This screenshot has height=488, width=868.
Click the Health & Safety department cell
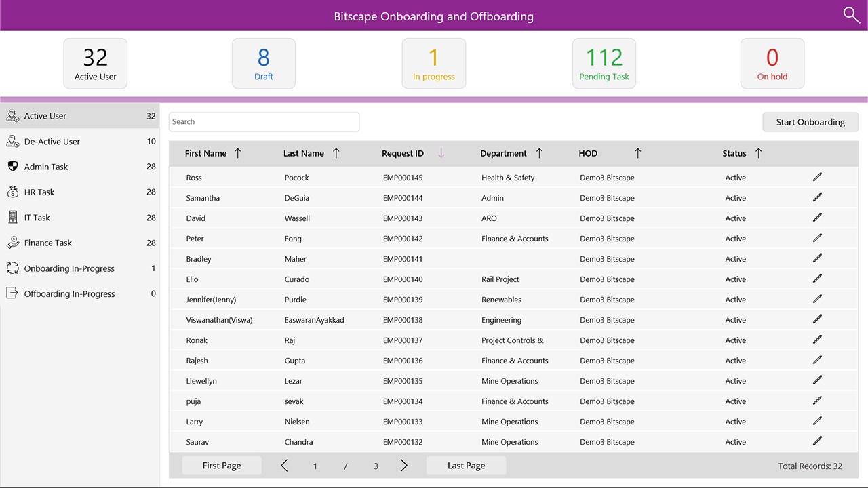coord(508,178)
